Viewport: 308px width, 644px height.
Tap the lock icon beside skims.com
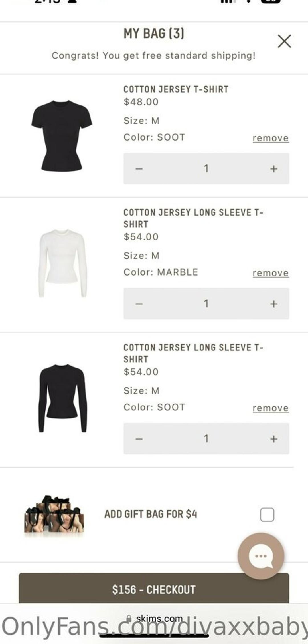point(129,619)
